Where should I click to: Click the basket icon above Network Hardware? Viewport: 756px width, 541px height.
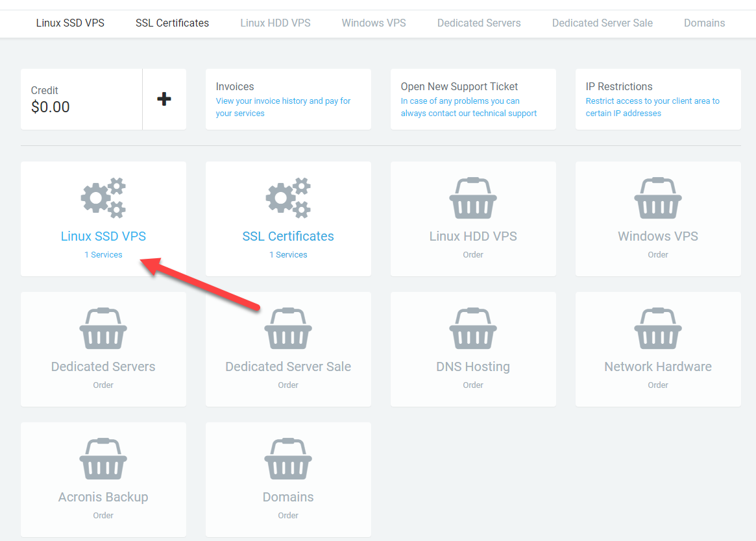[658, 328]
